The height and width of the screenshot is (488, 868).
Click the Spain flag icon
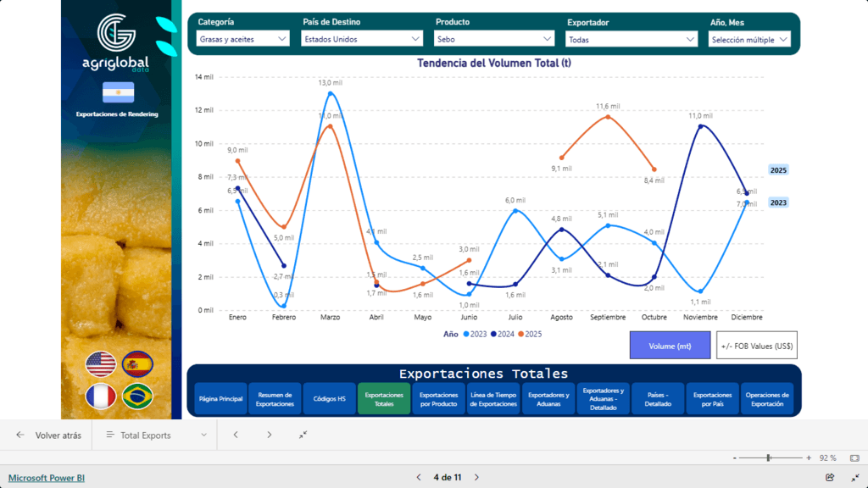137,363
